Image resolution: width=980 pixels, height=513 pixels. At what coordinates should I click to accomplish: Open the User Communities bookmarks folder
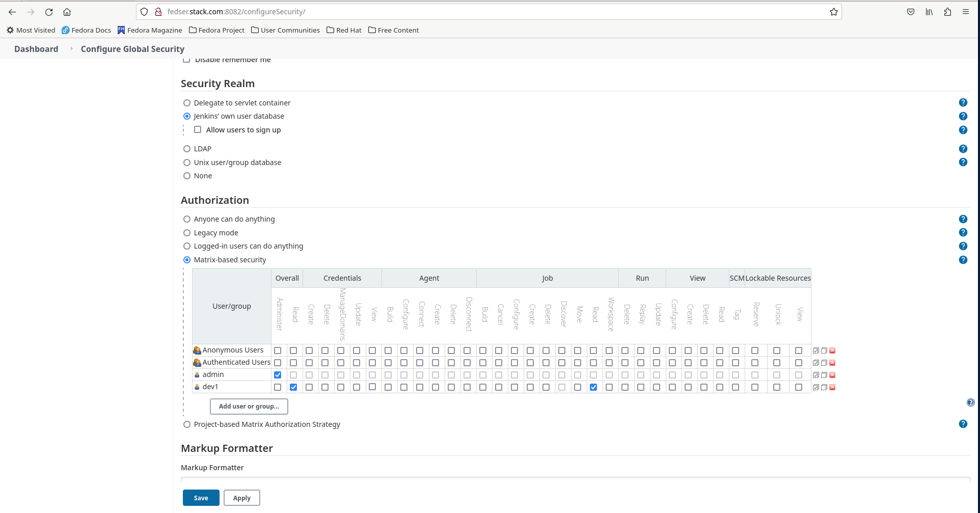pos(285,30)
